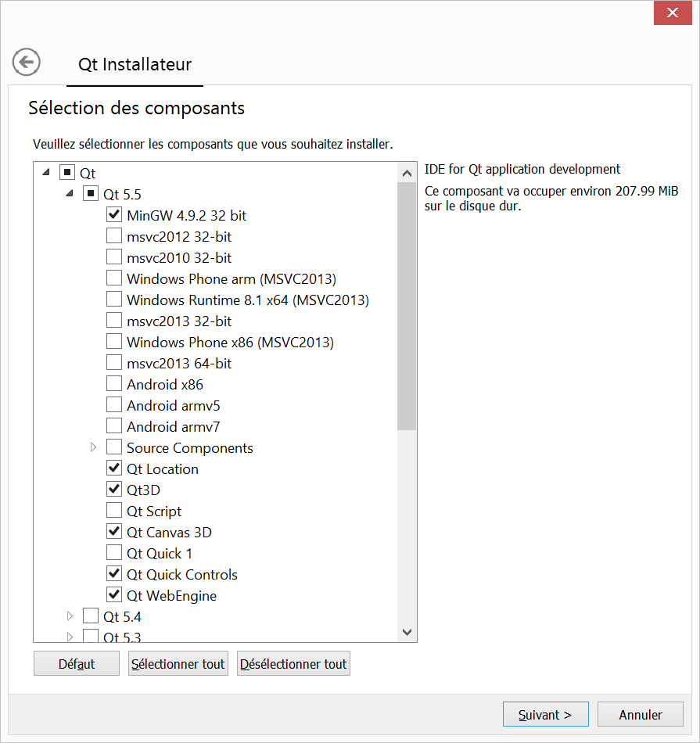The height and width of the screenshot is (743, 700).
Task: Click the back arrow icon
Action: point(26,62)
